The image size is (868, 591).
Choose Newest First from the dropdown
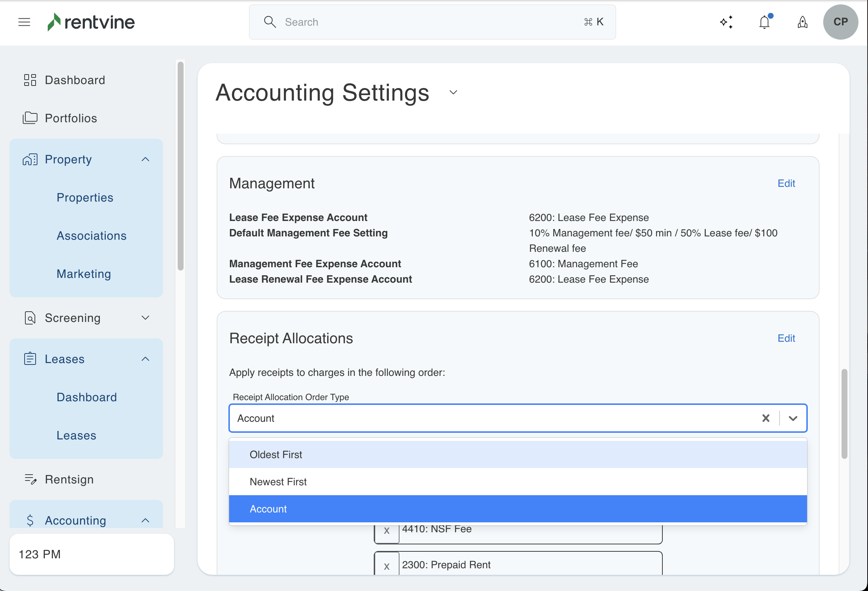click(x=278, y=482)
